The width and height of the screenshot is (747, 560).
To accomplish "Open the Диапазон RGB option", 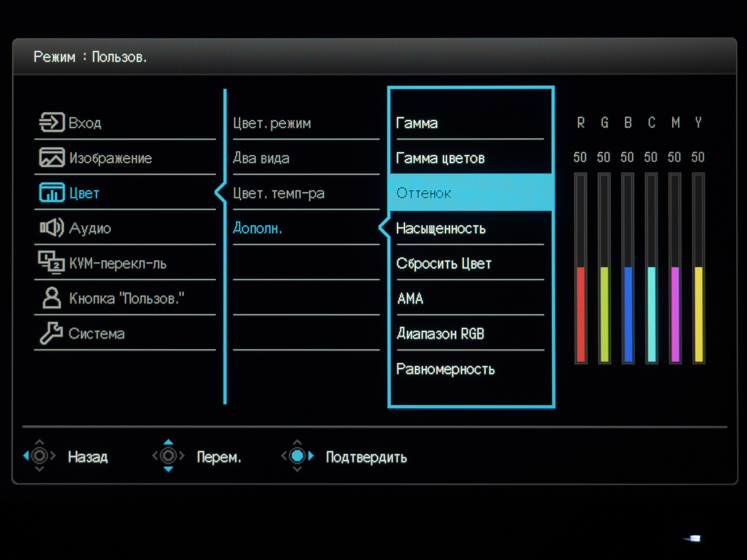I will [440, 334].
